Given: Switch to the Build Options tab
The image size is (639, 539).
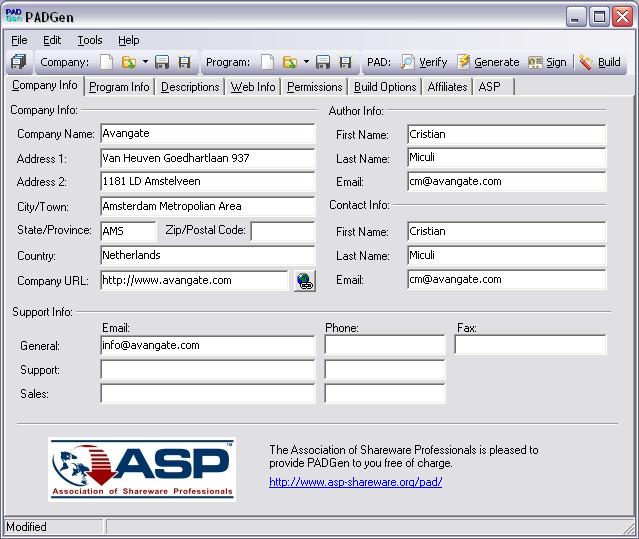Looking at the screenshot, I should pyautogui.click(x=385, y=87).
